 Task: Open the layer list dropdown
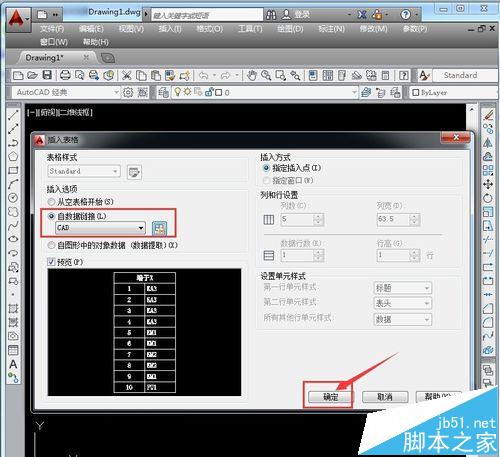click(265, 92)
